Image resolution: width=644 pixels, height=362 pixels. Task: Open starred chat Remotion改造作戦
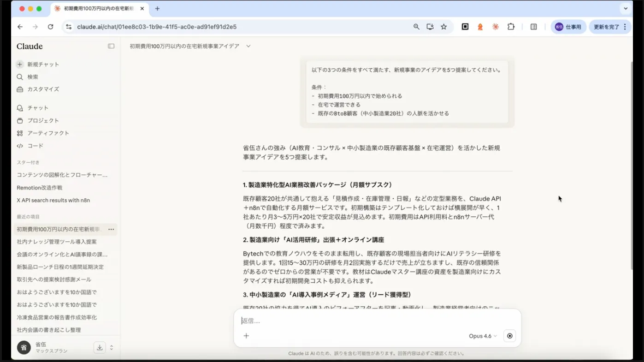click(x=40, y=188)
